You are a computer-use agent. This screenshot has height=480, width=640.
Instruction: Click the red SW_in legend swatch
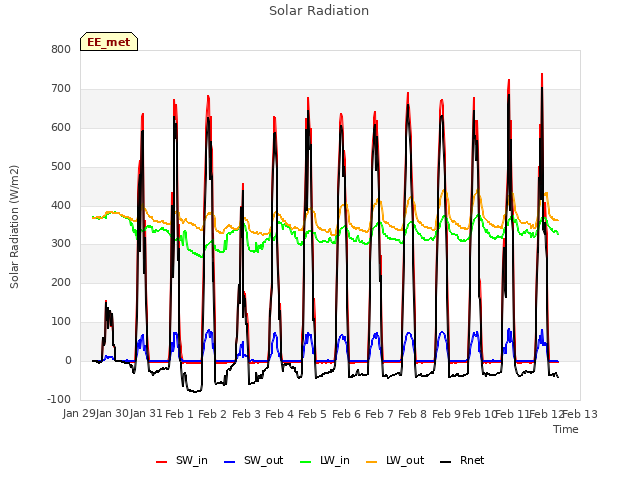(x=162, y=462)
